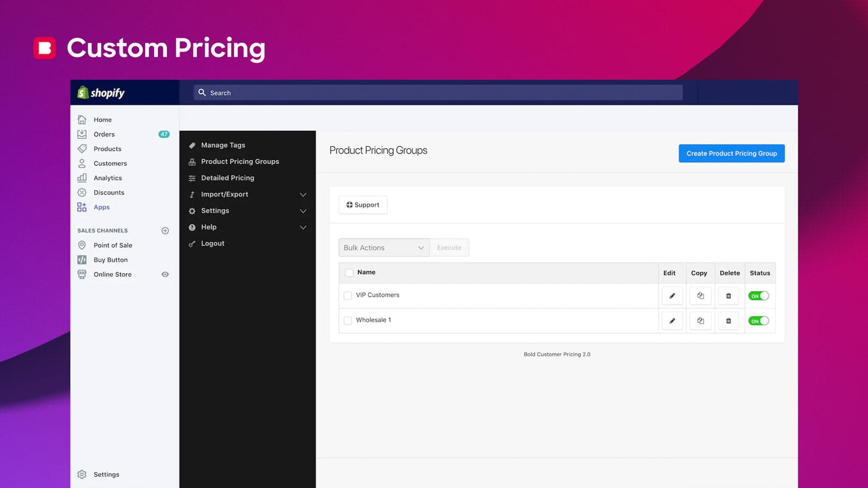868x488 pixels.
Task: Open the Discounts section
Action: [109, 192]
